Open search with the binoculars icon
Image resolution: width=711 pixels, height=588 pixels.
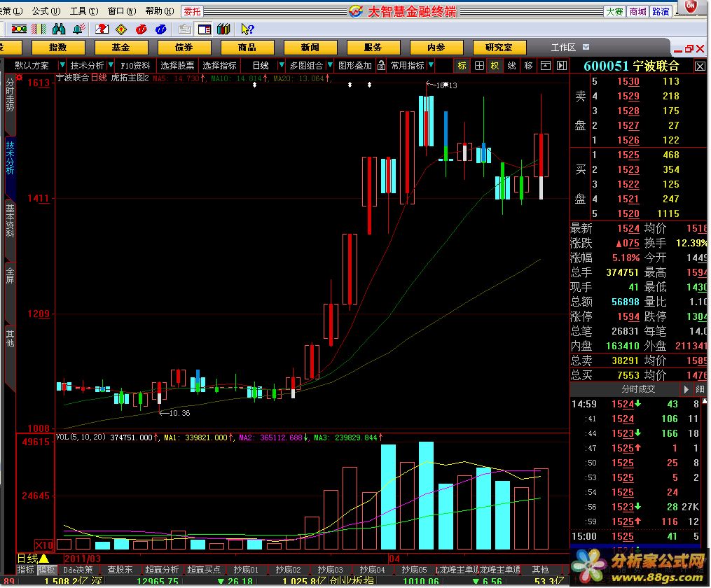(x=59, y=29)
